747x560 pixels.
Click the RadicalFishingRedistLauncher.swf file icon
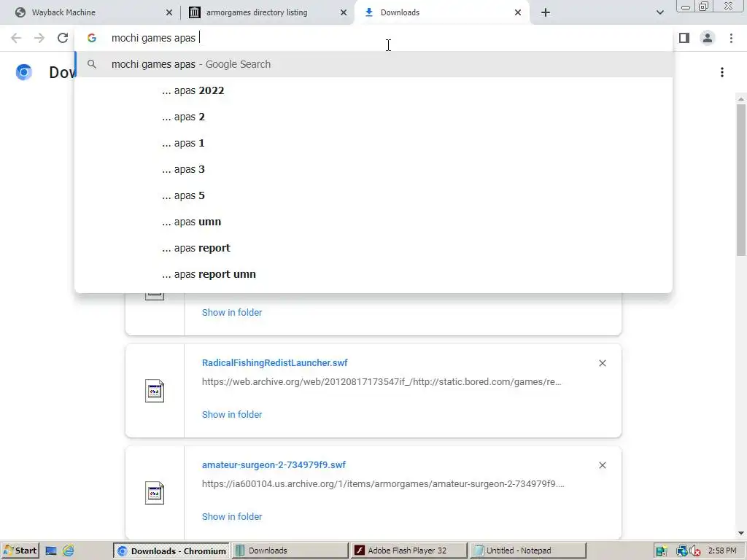(155, 391)
